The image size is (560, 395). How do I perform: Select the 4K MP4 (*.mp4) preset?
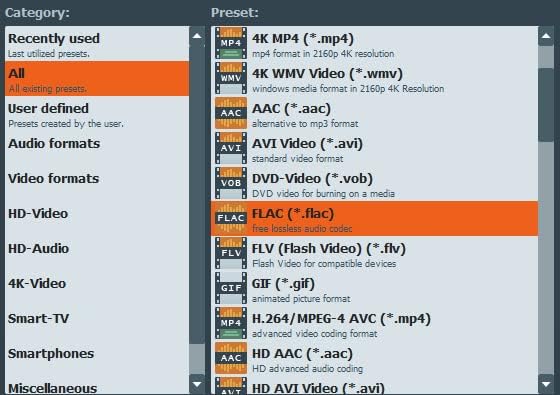coord(375,44)
